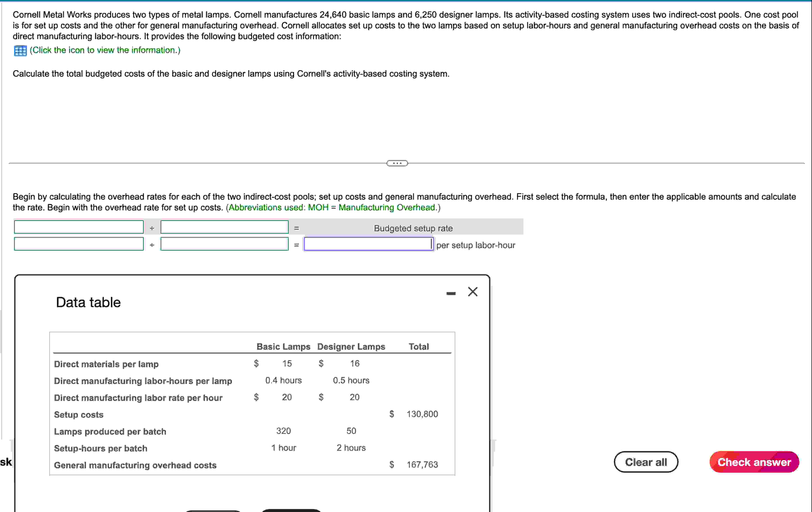This screenshot has height=512, width=812.
Task: Click the first numerator input field for setup rate
Action: 79,227
